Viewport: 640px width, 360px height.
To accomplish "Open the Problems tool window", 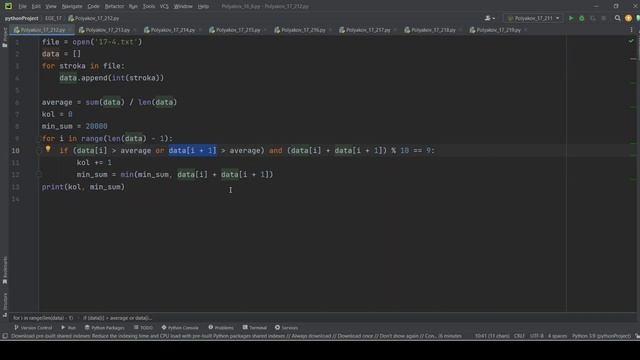I will pyautogui.click(x=221, y=328).
